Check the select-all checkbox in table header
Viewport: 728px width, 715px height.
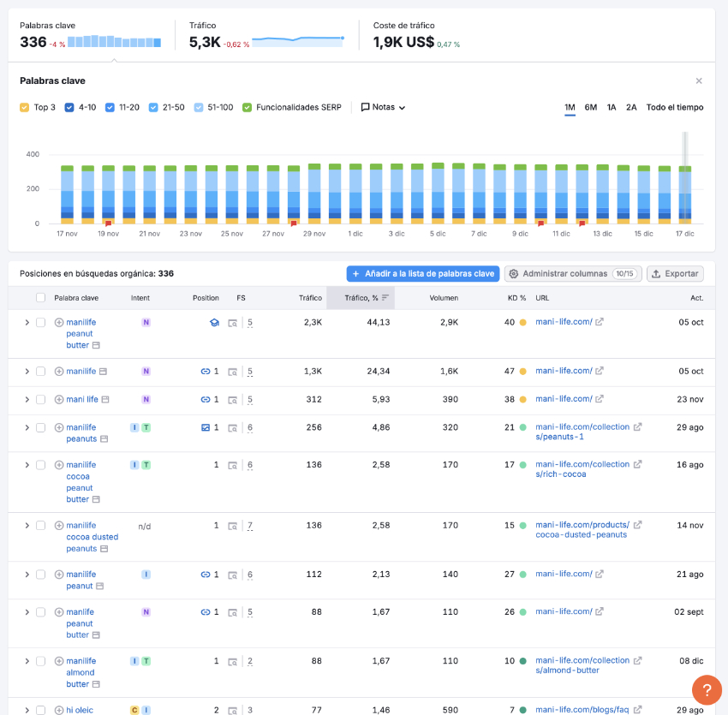[x=40, y=298]
